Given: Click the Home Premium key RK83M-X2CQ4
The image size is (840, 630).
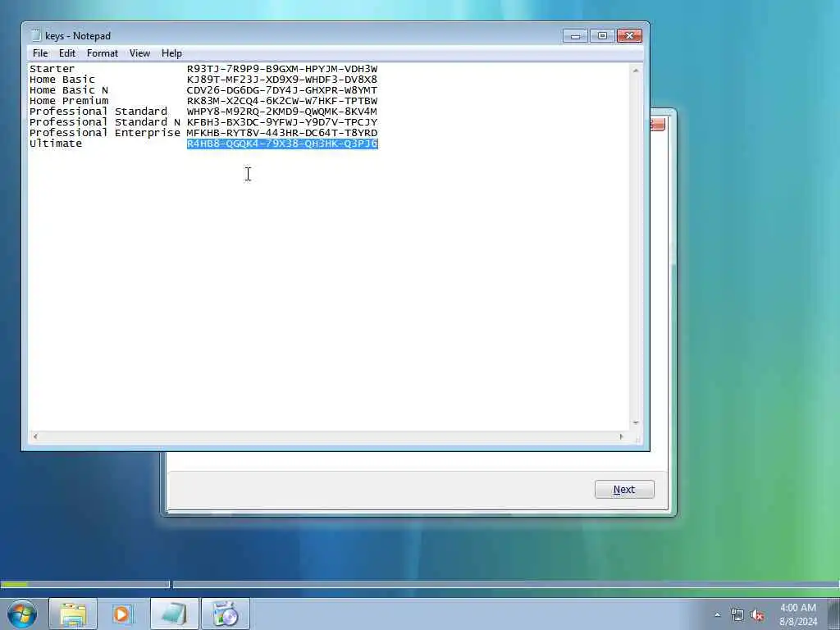Looking at the screenshot, I should click(x=282, y=101).
